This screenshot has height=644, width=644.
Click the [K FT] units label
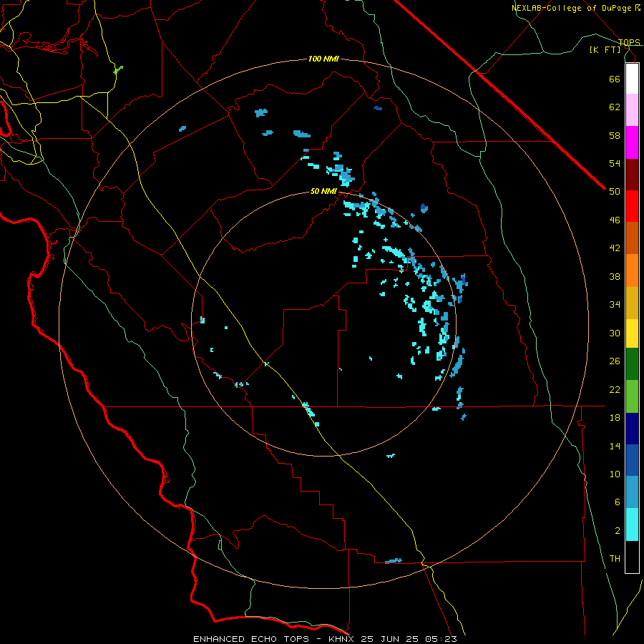click(x=605, y=49)
